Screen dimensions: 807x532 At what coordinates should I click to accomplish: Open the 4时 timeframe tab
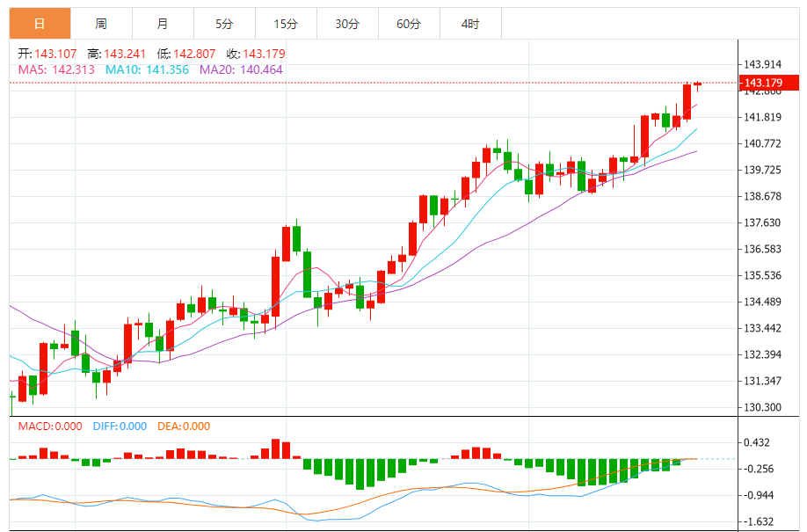coord(470,24)
